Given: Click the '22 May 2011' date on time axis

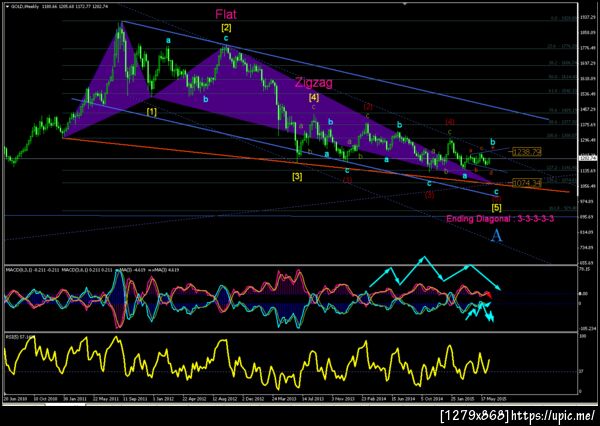Looking at the screenshot, I should click(106, 399).
